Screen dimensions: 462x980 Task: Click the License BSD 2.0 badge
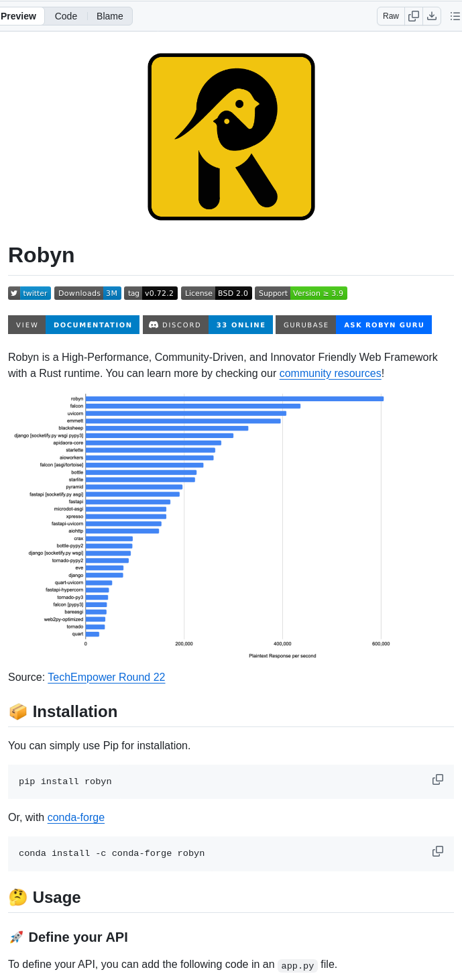coord(216,293)
